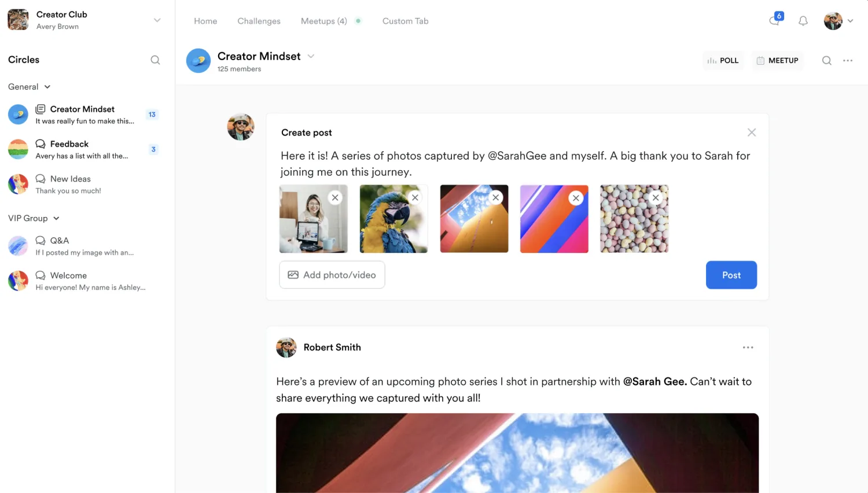Search within the Creator Mindset circle
This screenshot has height=493, width=868.
coord(827,60)
